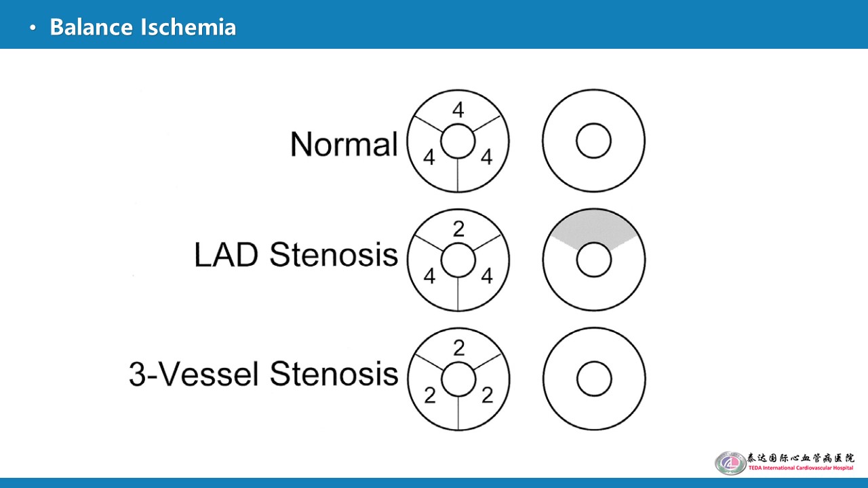Screen dimensions: 868x488
Task: Click inner circle of Normal row's blank ring
Action: [x=593, y=142]
